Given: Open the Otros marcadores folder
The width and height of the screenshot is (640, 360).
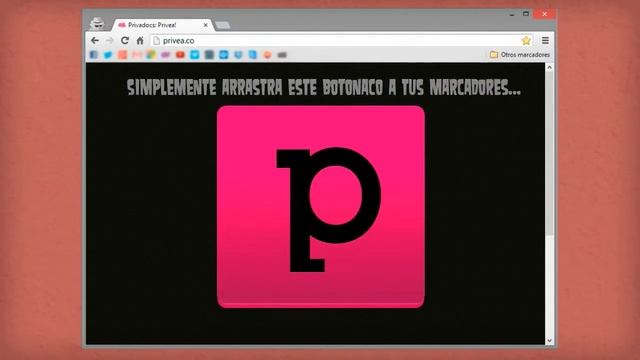Looking at the screenshot, I should click(x=520, y=54).
